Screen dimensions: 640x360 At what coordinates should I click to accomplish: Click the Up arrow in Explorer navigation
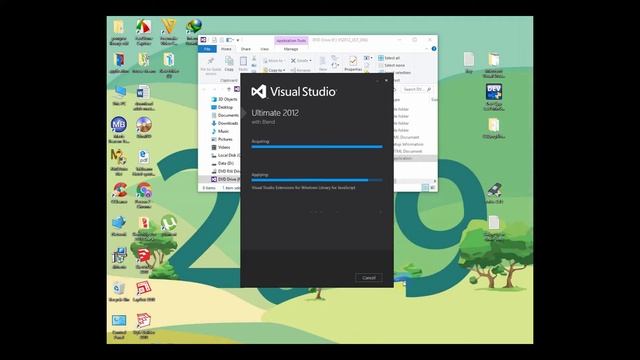click(x=229, y=89)
